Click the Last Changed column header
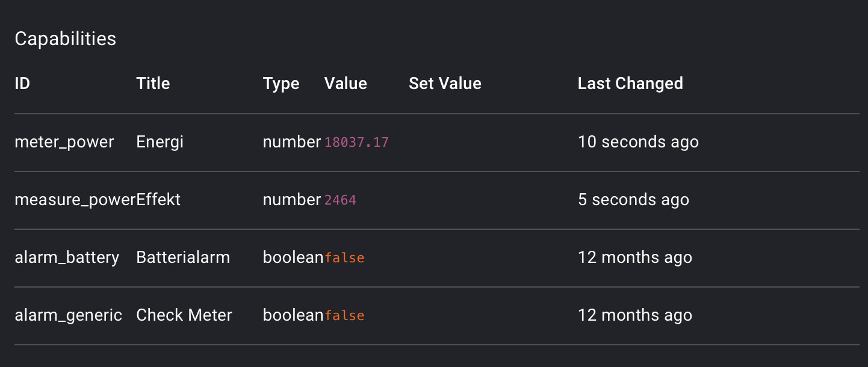 [x=630, y=84]
